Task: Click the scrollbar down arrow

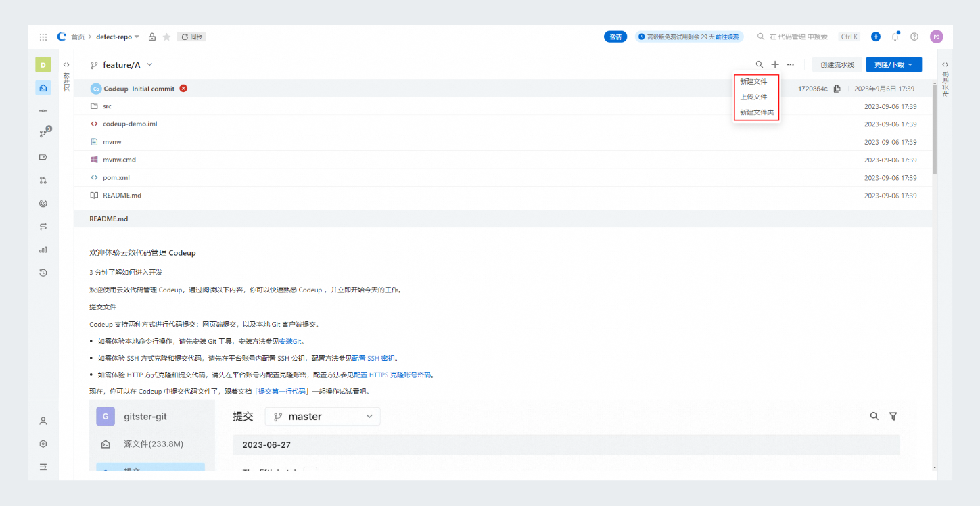Action: click(x=935, y=467)
